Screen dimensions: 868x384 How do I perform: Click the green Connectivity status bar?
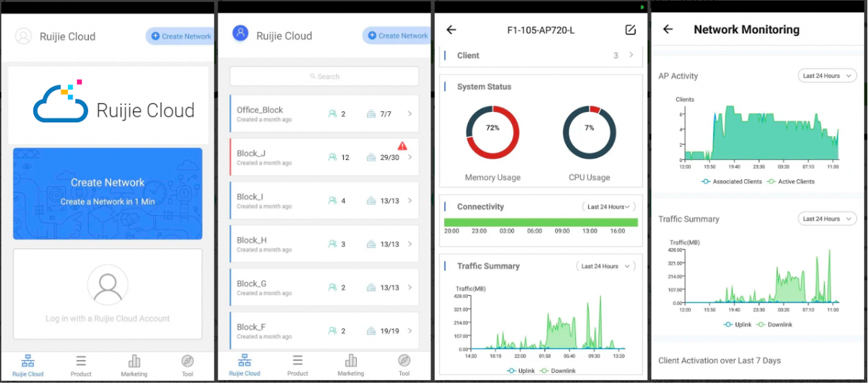pos(540,223)
